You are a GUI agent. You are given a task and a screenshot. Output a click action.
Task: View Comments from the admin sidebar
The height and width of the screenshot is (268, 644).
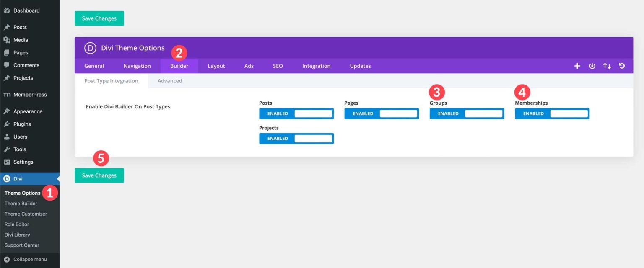coord(27,65)
